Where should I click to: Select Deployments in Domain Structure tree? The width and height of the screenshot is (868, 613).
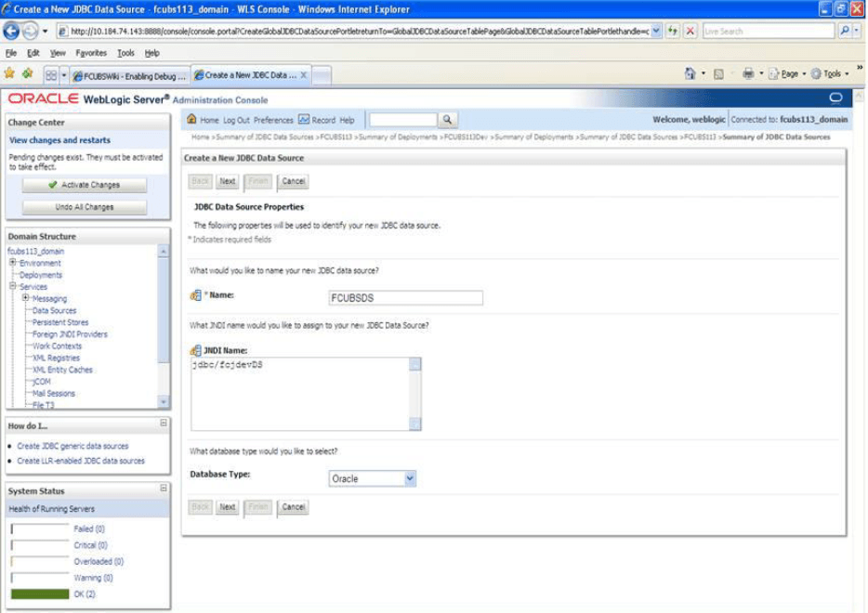(41, 275)
